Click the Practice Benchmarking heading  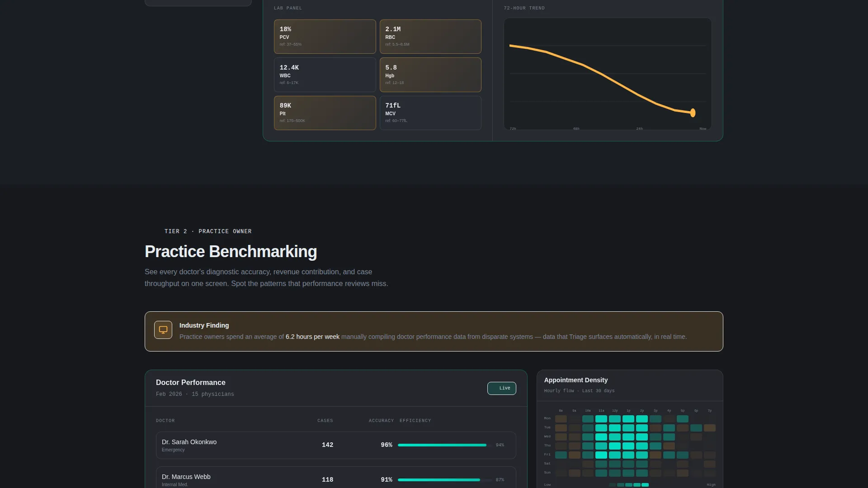click(231, 252)
